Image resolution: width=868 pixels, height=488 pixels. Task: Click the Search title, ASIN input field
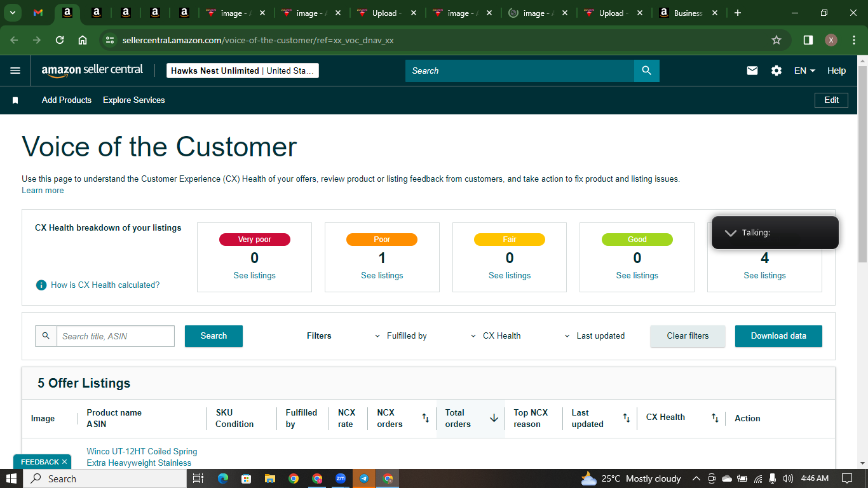click(x=116, y=335)
